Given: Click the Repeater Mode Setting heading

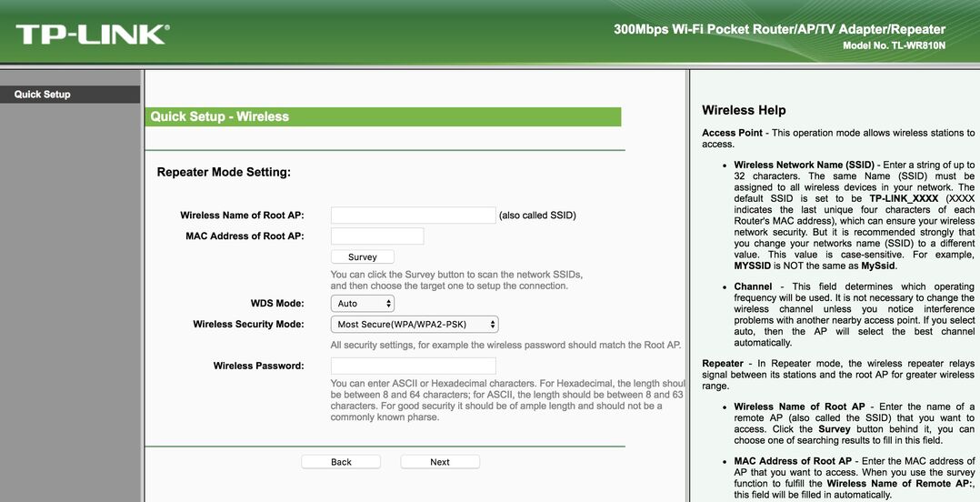Looking at the screenshot, I should [224, 172].
